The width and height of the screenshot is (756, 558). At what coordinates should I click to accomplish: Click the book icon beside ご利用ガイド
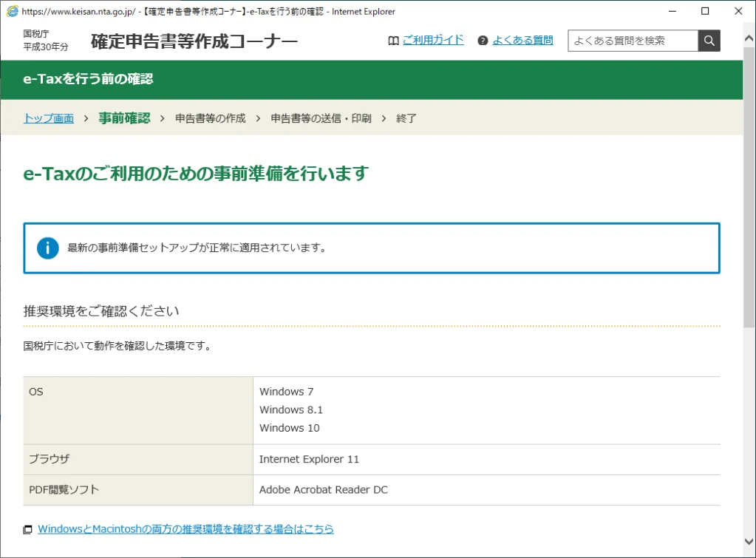click(x=392, y=41)
